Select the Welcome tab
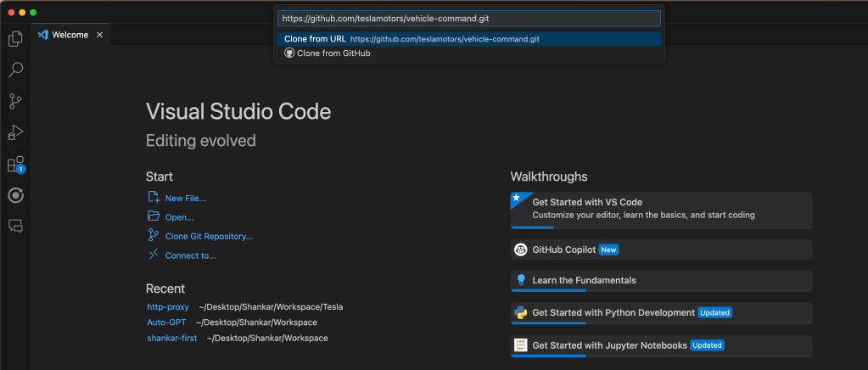 (70, 35)
